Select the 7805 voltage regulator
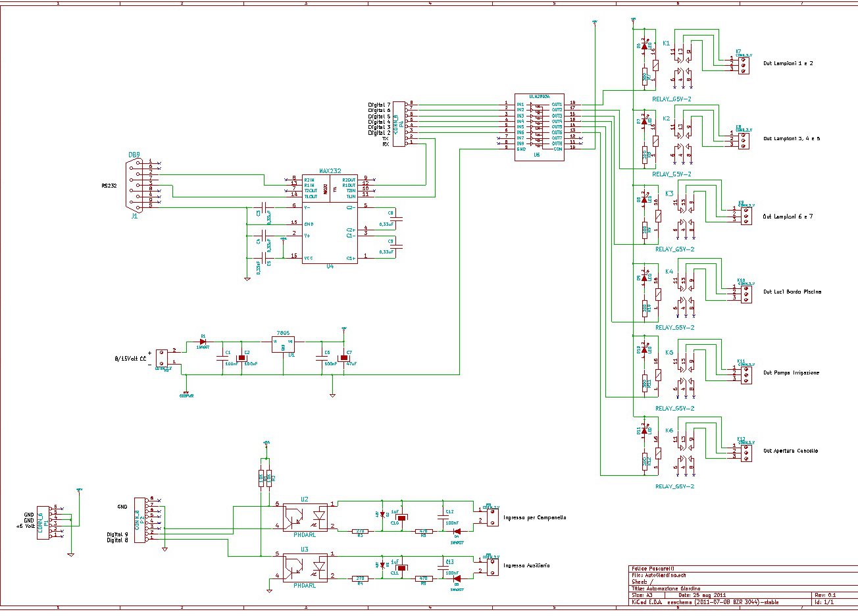 coord(284,342)
